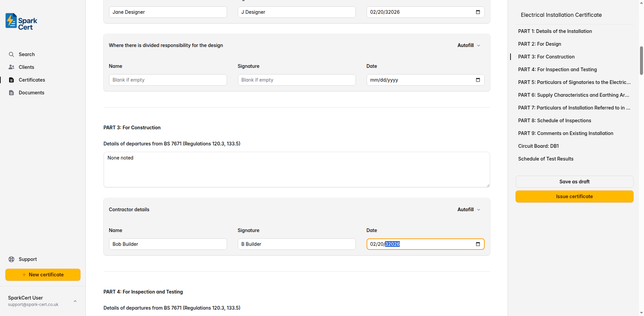
Task: Expand Autofill options for Contractor details
Action: point(468,209)
